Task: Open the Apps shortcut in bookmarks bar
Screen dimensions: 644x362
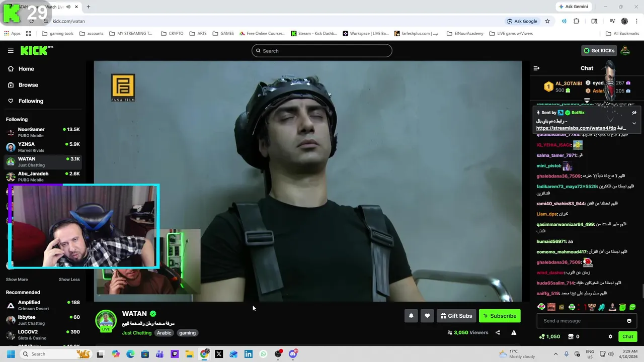Action: 12,34
